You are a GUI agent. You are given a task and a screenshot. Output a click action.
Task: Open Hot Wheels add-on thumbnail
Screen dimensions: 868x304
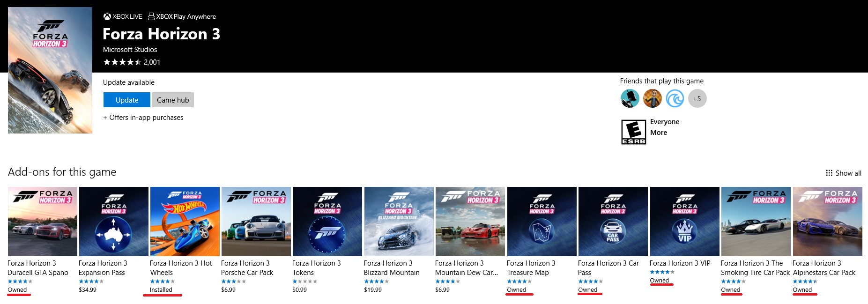[185, 222]
